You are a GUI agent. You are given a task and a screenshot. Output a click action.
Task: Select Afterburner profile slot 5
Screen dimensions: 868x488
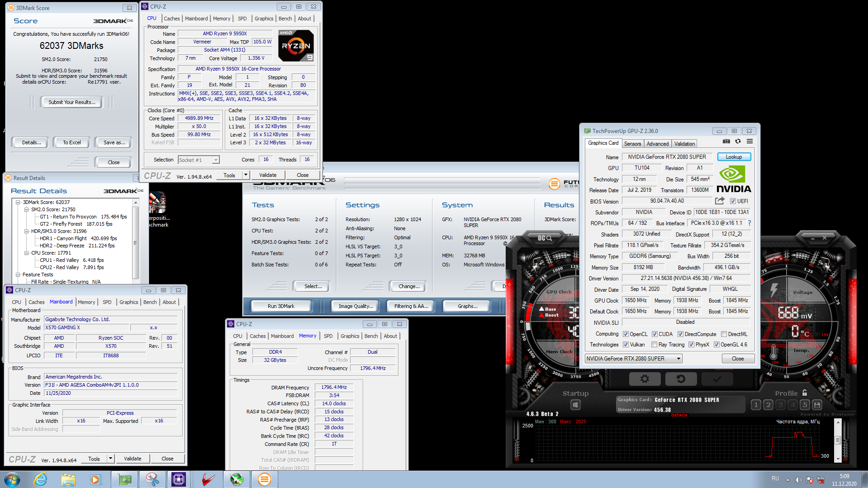805,405
